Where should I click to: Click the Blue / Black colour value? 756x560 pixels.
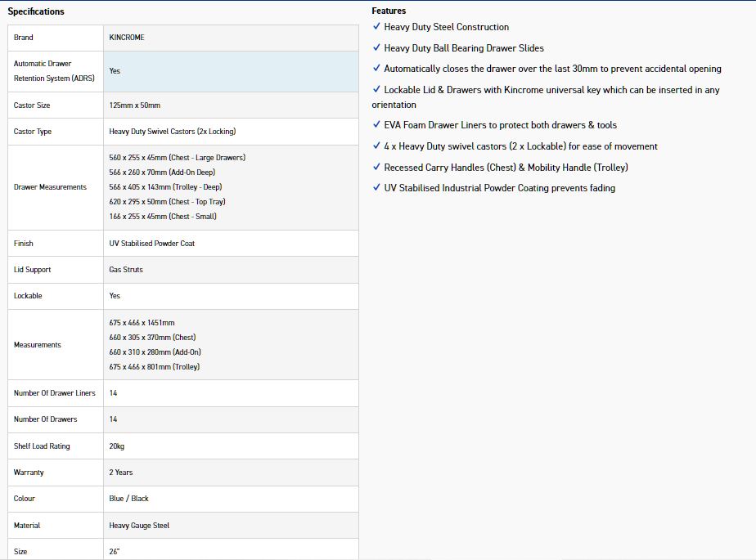point(128,499)
